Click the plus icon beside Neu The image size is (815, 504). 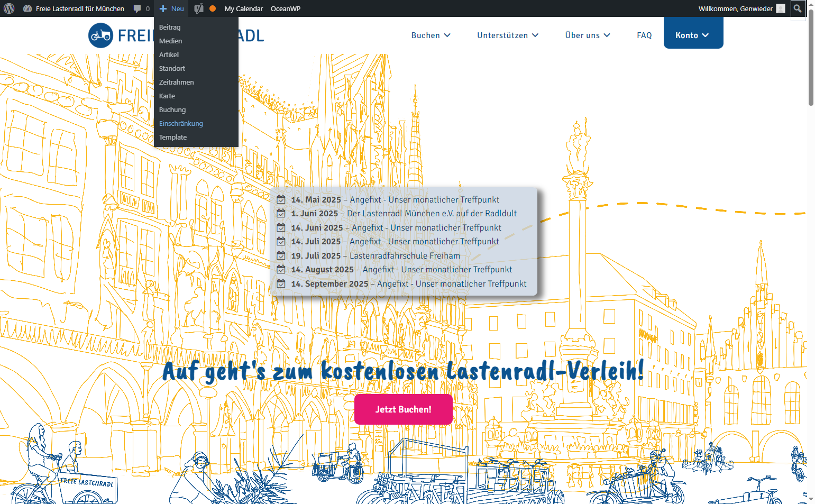[x=163, y=8]
